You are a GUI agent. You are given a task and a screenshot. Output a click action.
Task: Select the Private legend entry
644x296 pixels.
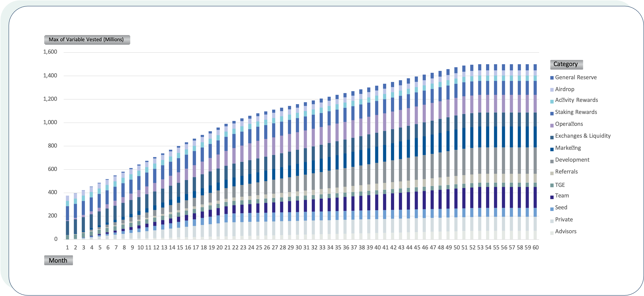[564, 219]
